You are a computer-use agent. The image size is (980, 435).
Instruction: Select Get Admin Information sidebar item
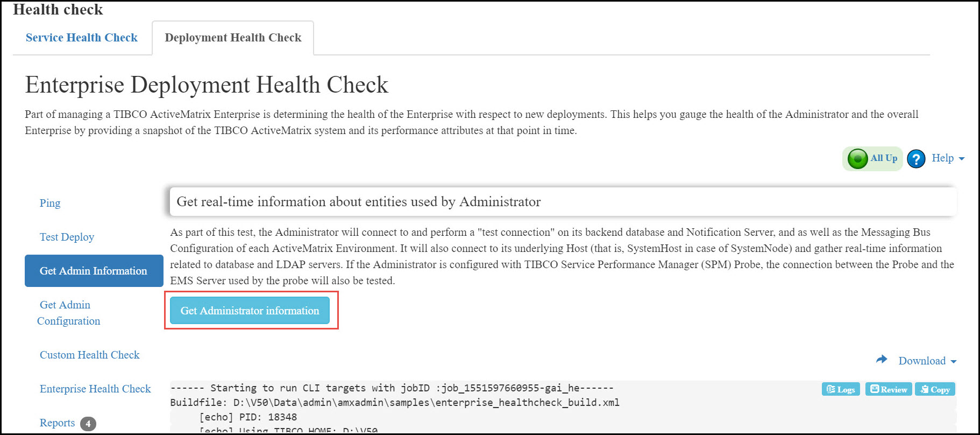coord(94,271)
